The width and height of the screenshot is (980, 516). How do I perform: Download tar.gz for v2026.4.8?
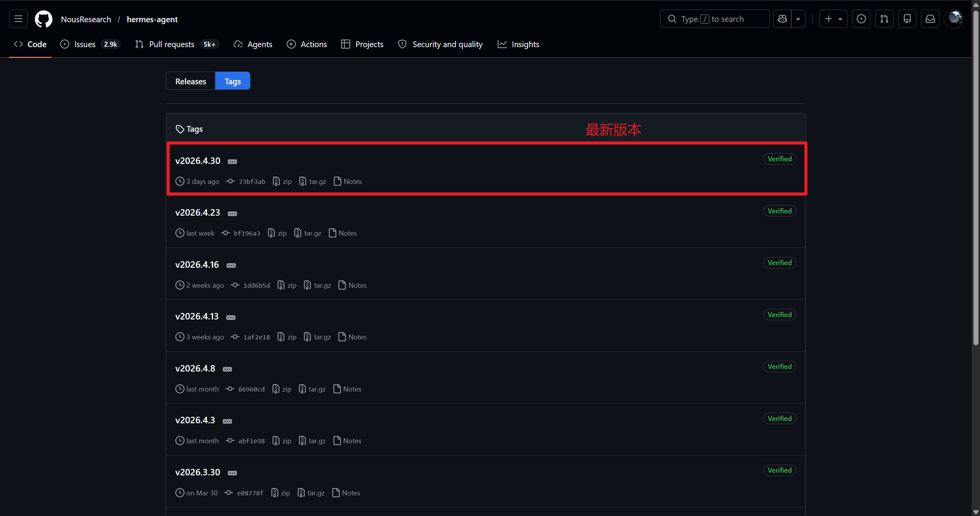click(312, 389)
